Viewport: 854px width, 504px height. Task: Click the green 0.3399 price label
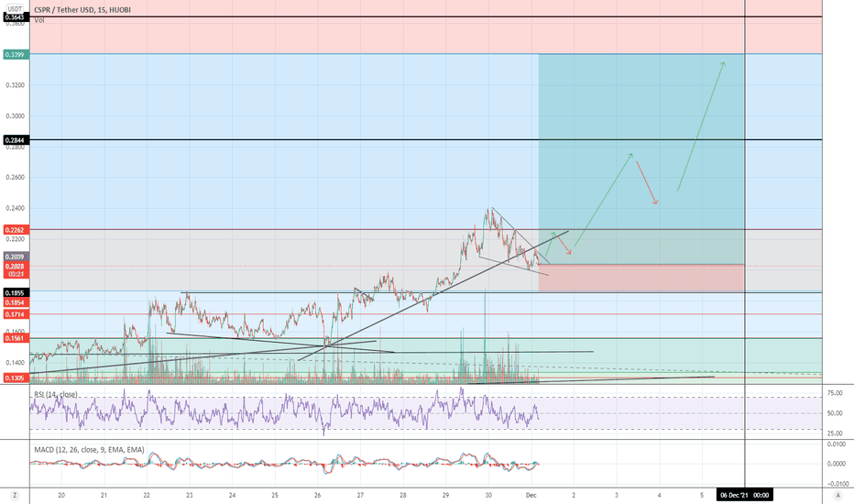(x=15, y=54)
